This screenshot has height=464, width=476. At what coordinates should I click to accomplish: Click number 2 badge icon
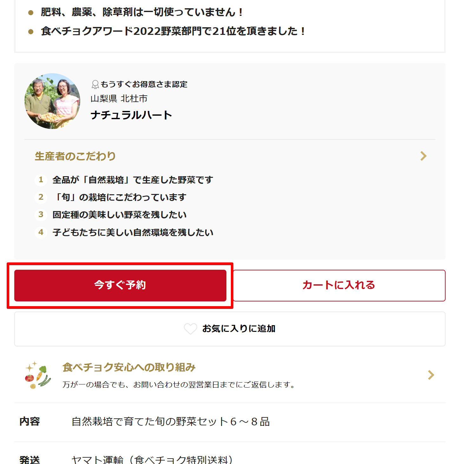pyautogui.click(x=41, y=197)
